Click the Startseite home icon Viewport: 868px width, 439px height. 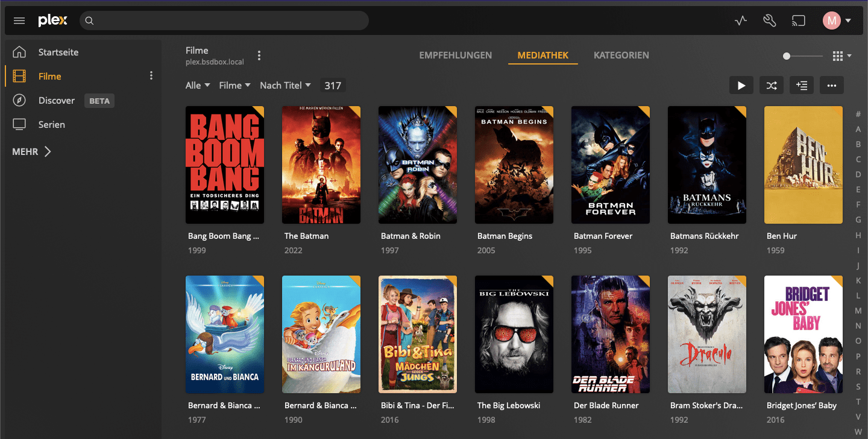[x=19, y=52]
